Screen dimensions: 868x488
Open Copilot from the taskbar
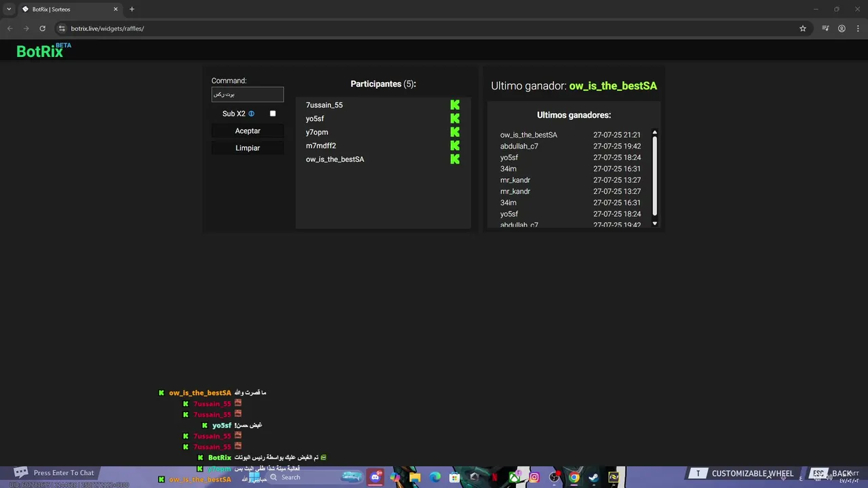395,477
